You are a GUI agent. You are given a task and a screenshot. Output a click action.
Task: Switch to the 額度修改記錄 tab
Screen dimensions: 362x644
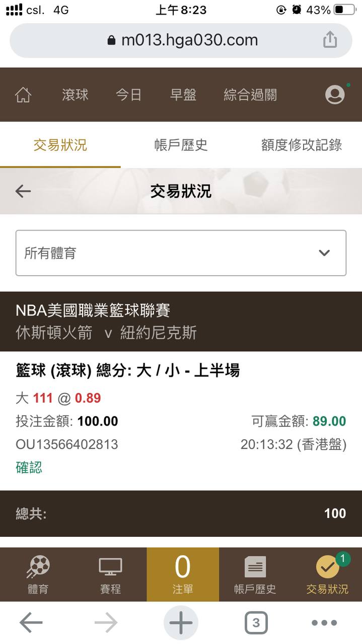pyautogui.click(x=302, y=145)
